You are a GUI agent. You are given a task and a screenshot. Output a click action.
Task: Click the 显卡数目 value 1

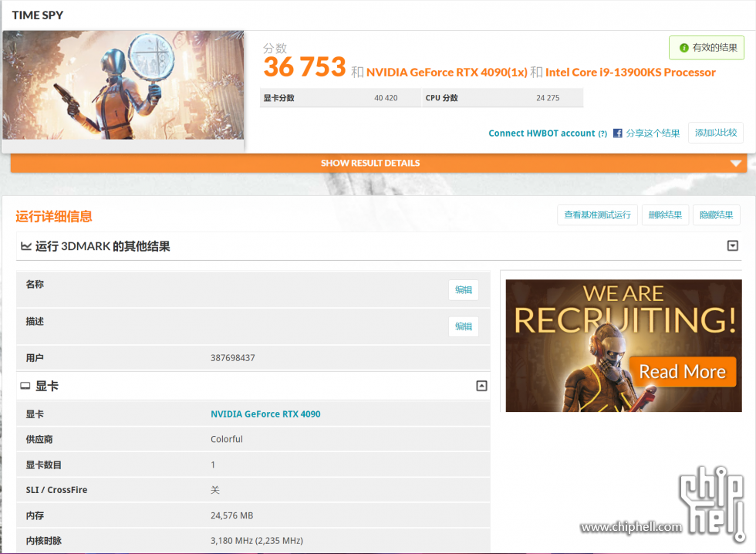(x=213, y=464)
